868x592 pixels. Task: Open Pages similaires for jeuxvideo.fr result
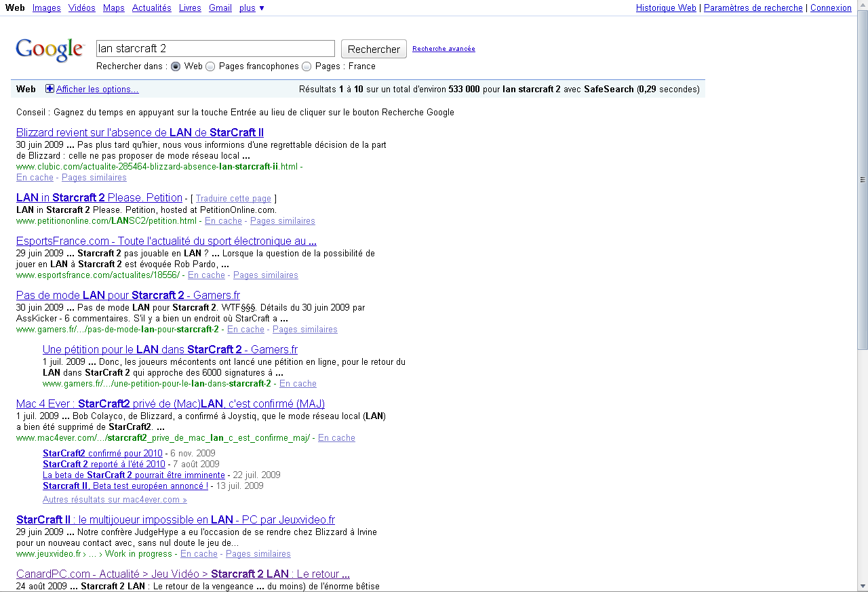(258, 554)
